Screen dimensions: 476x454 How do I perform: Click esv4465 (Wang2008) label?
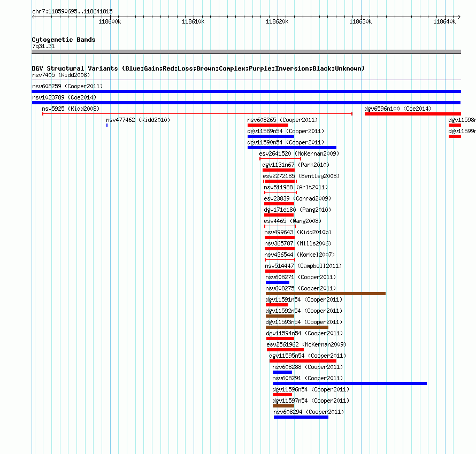pyautogui.click(x=293, y=221)
